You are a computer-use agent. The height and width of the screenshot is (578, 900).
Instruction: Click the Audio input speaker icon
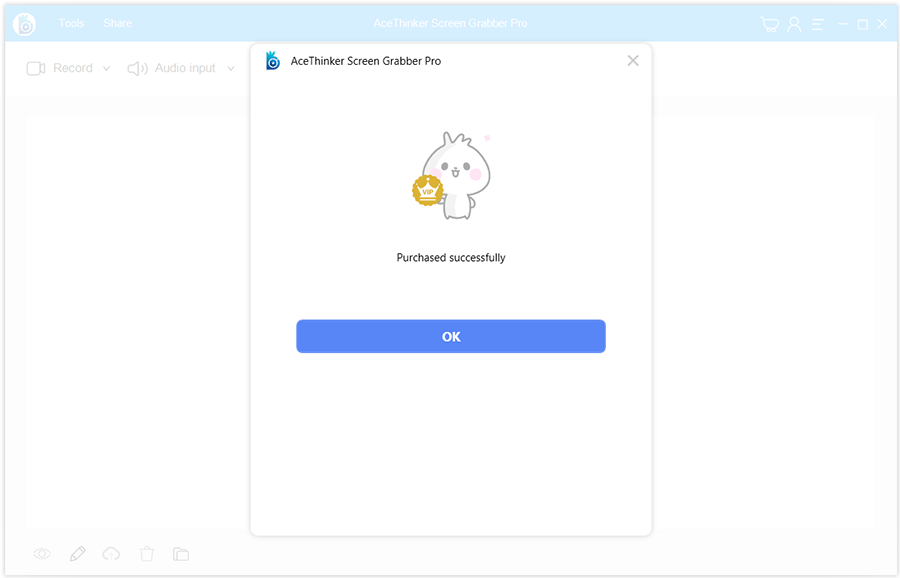[137, 68]
